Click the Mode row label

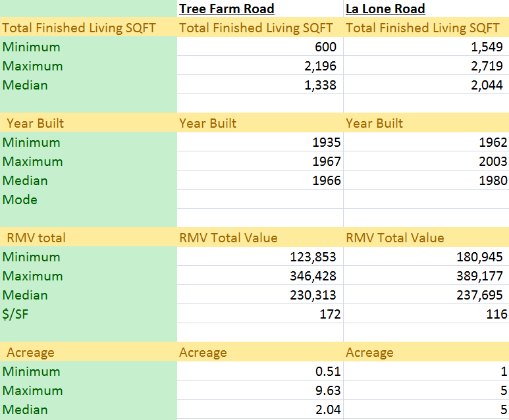pyautogui.click(x=20, y=199)
